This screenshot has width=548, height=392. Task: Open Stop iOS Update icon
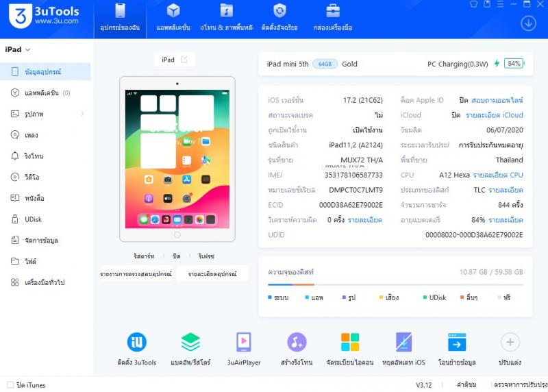403,342
